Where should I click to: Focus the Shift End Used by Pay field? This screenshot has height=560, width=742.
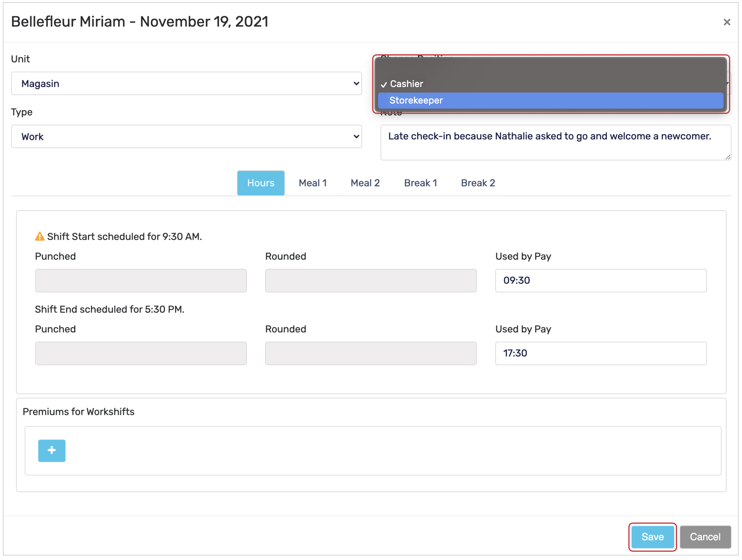[x=600, y=353]
